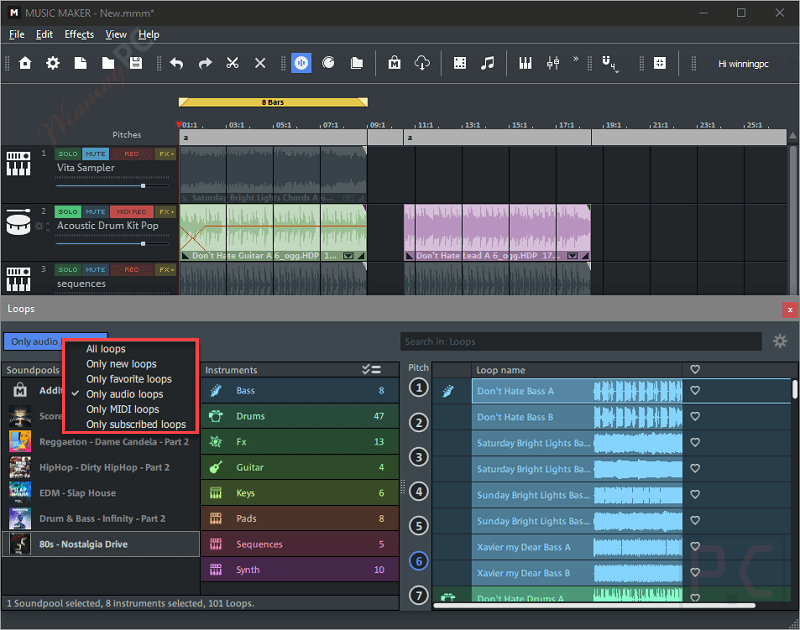Click the music note toolbar icon
Image resolution: width=800 pixels, height=630 pixels.
coord(487,63)
